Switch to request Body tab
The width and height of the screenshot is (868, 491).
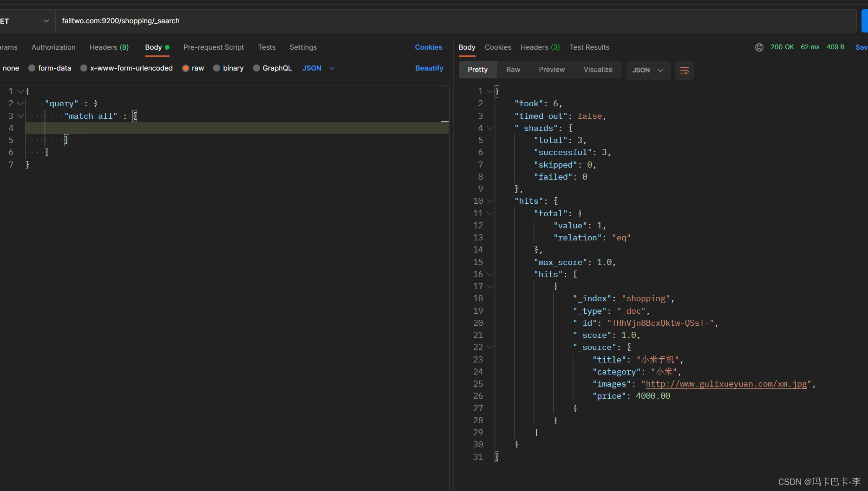click(157, 47)
